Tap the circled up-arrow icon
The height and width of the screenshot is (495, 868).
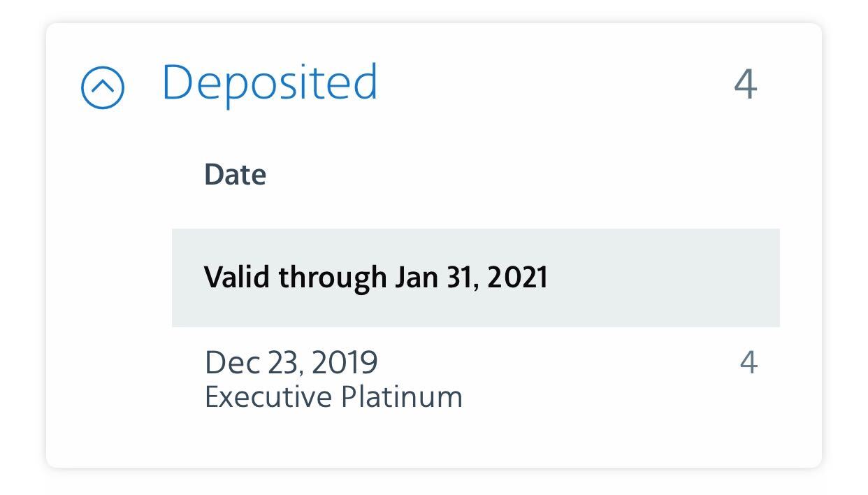[103, 87]
